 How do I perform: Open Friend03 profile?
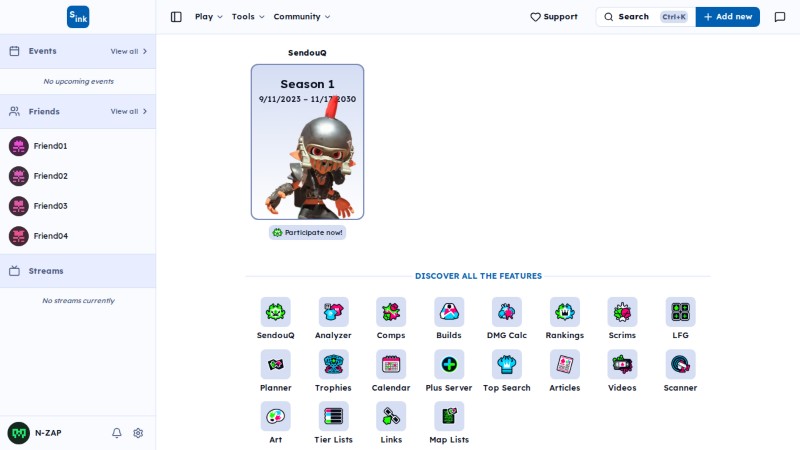tap(78, 206)
